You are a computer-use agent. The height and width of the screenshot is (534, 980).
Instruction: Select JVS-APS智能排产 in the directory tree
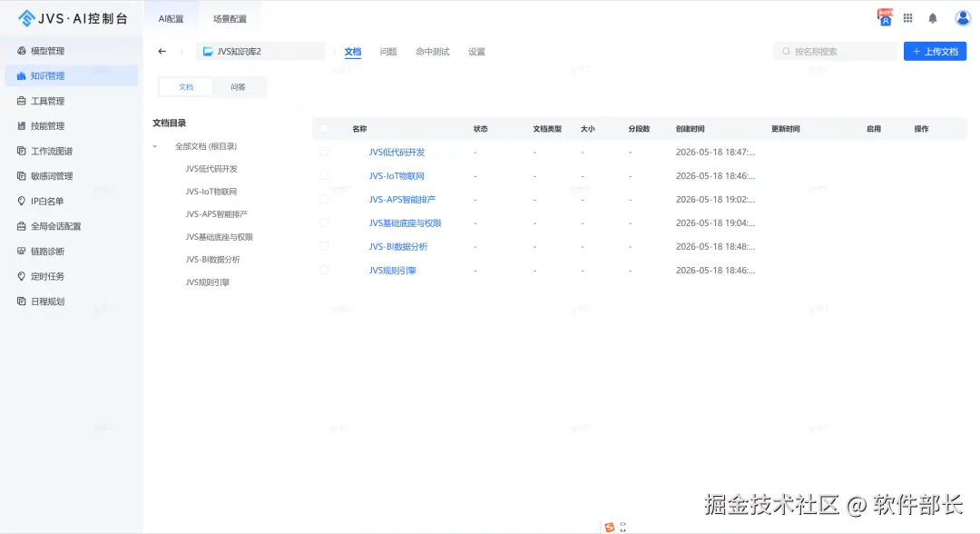click(x=216, y=213)
